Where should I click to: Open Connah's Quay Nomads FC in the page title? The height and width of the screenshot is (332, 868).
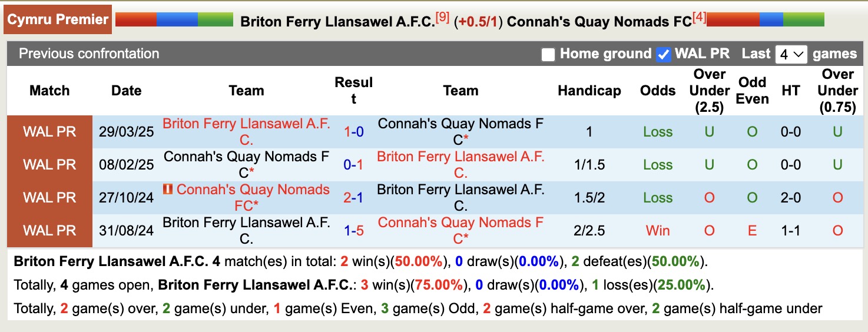tap(599, 22)
